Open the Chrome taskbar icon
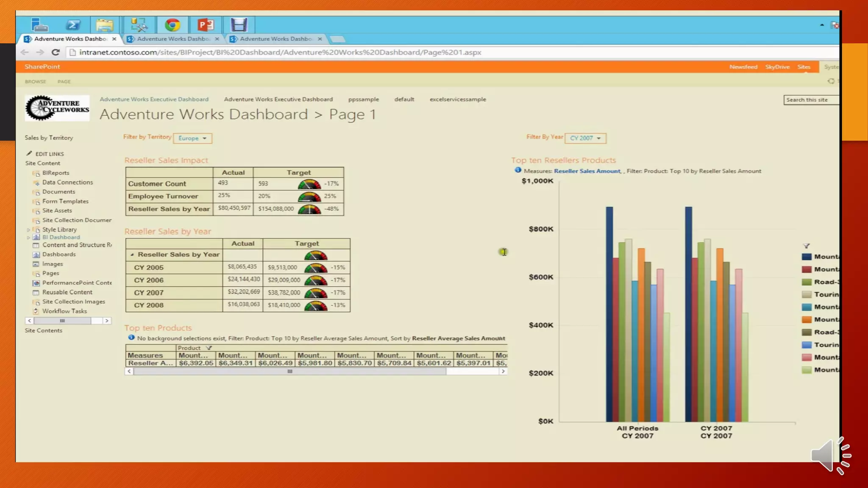Screen dimensions: 868x488 tap(172, 25)
